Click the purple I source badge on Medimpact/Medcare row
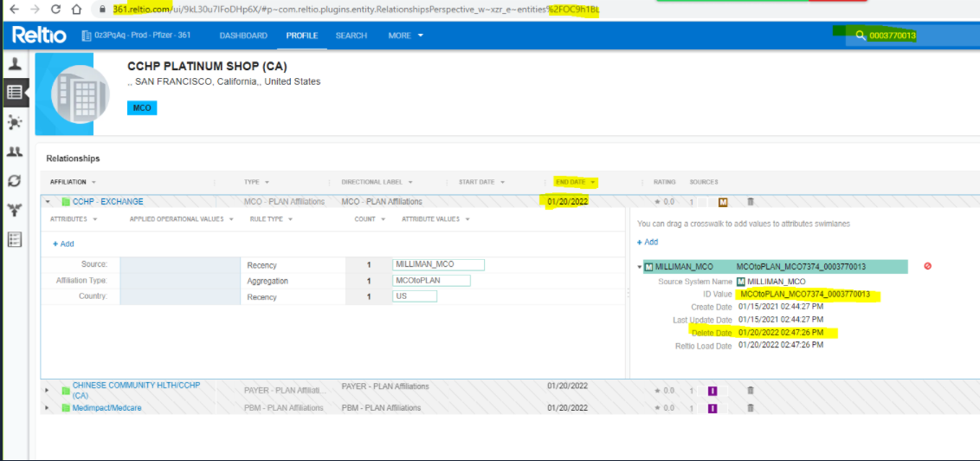Screen dimensions: 980x461 (x=712, y=408)
